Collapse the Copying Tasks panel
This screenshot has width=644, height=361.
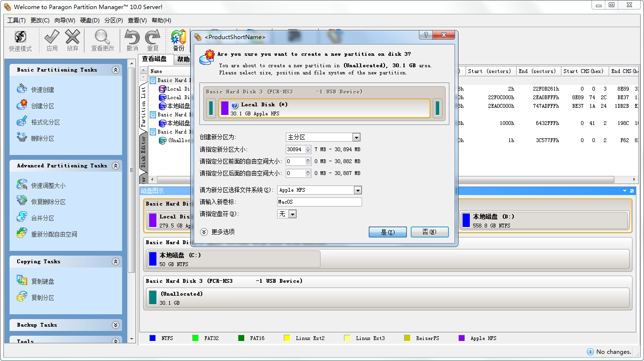[115, 261]
